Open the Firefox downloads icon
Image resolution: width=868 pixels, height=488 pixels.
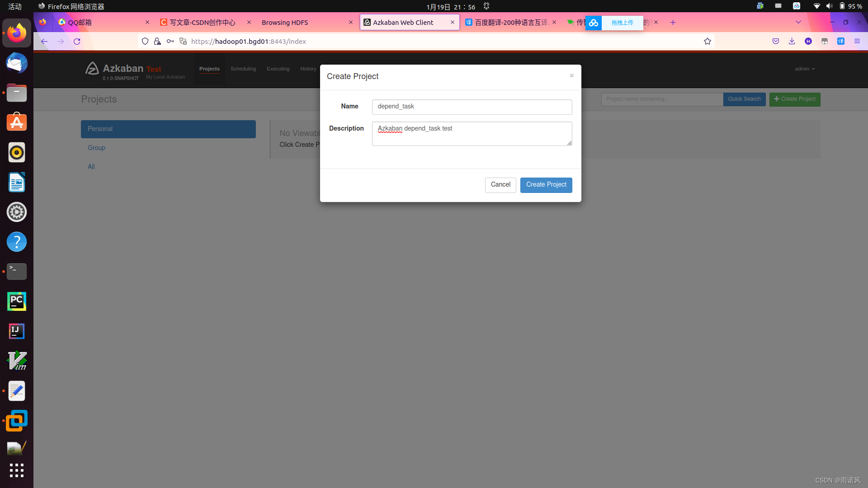pos(792,42)
